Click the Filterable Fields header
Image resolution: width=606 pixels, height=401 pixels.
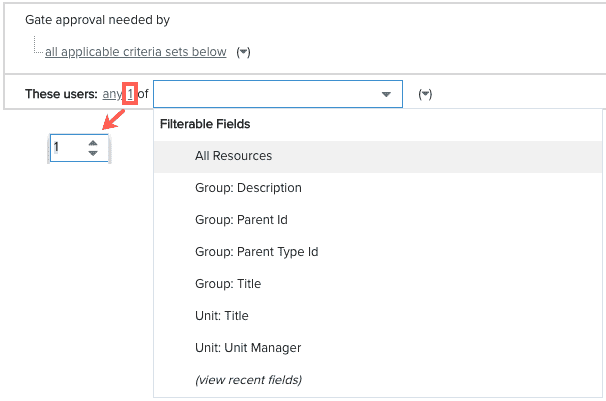205,124
